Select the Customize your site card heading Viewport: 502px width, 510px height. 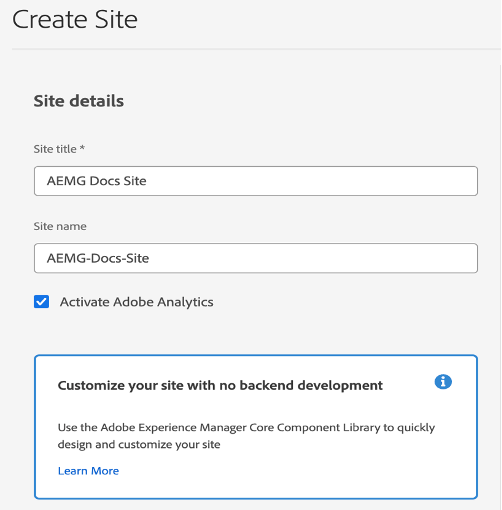point(220,385)
